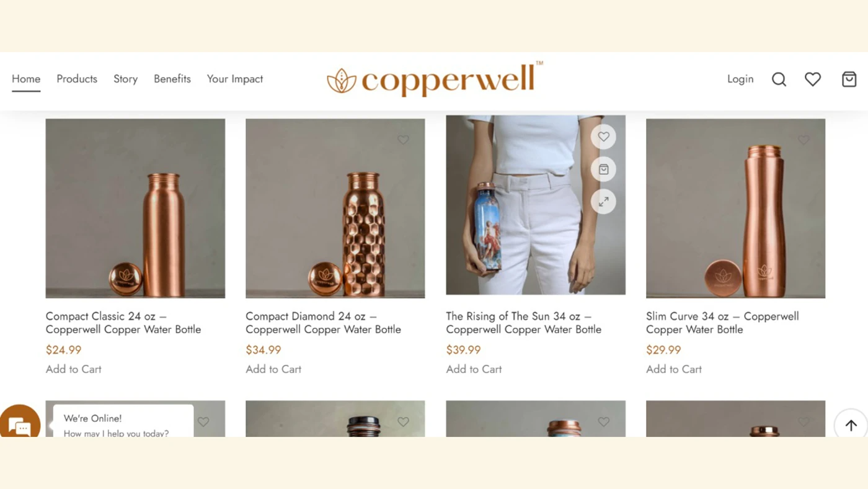This screenshot has width=868, height=489.
Task: Open the Story navigation item
Action: [x=125, y=79]
